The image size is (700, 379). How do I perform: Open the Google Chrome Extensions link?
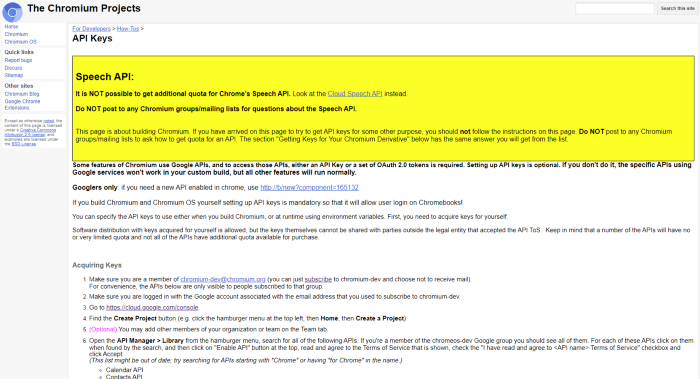point(22,104)
